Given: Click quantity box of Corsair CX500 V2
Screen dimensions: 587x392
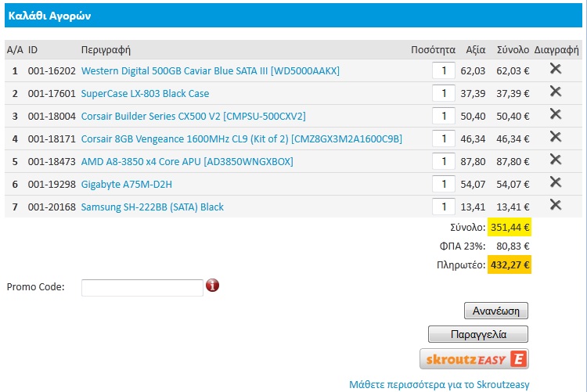Looking at the screenshot, I should (x=444, y=116).
